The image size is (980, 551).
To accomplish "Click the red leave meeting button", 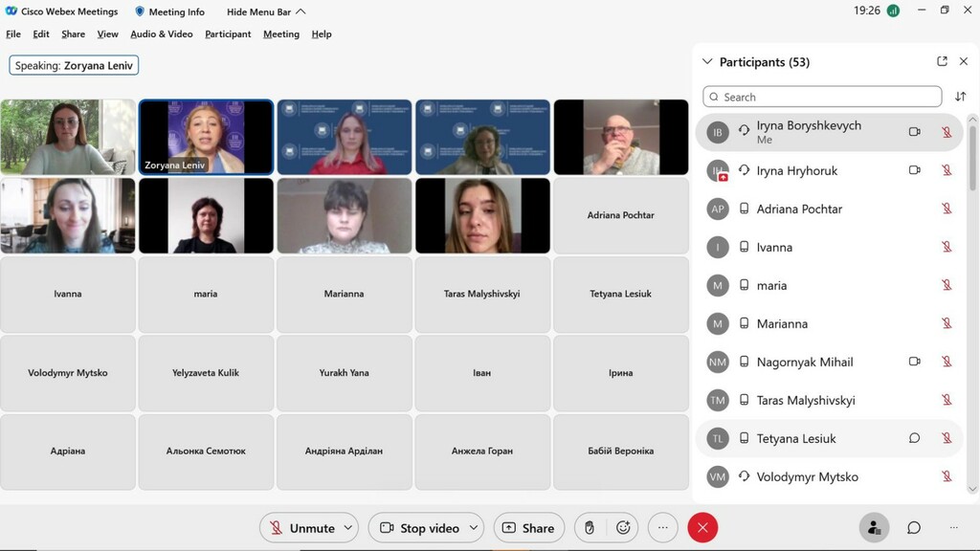I will pos(702,528).
